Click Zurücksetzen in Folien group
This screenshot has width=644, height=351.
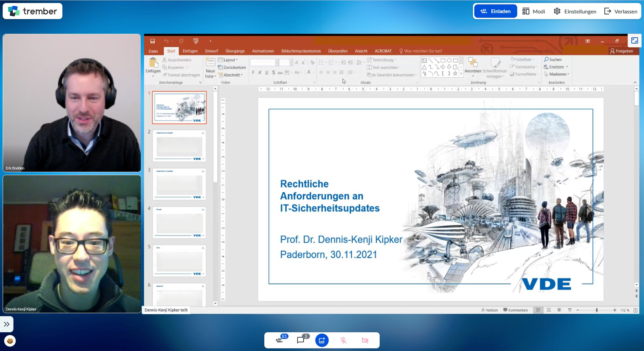pyautogui.click(x=232, y=67)
